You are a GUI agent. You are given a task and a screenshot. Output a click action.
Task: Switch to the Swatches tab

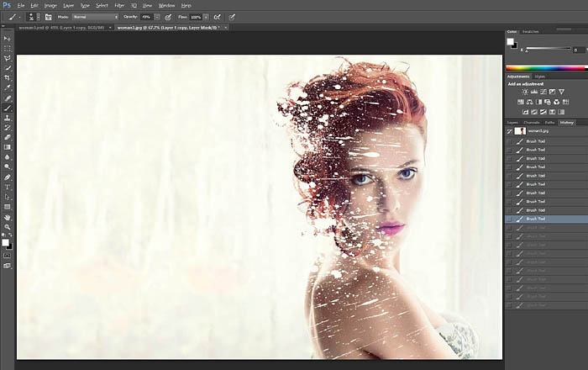click(x=531, y=31)
